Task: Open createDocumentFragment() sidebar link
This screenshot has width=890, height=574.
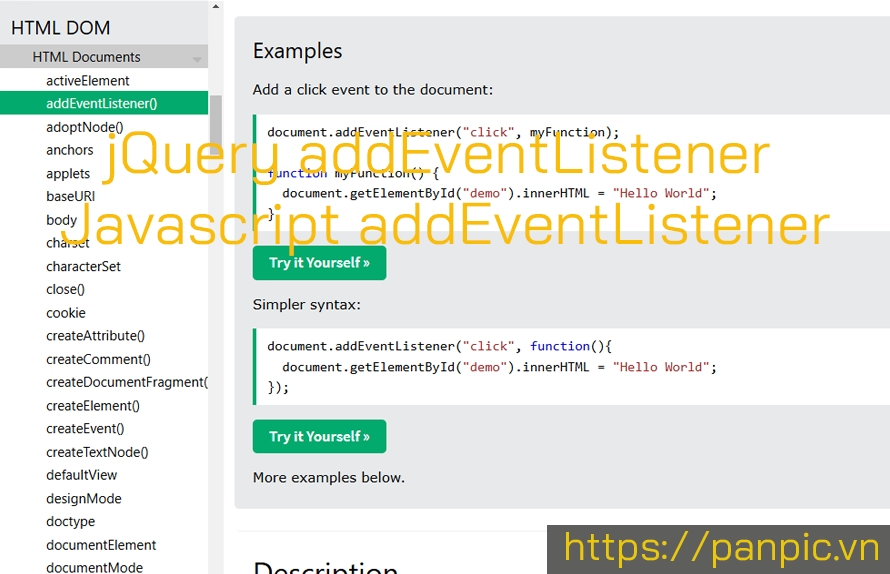Action: point(127,382)
